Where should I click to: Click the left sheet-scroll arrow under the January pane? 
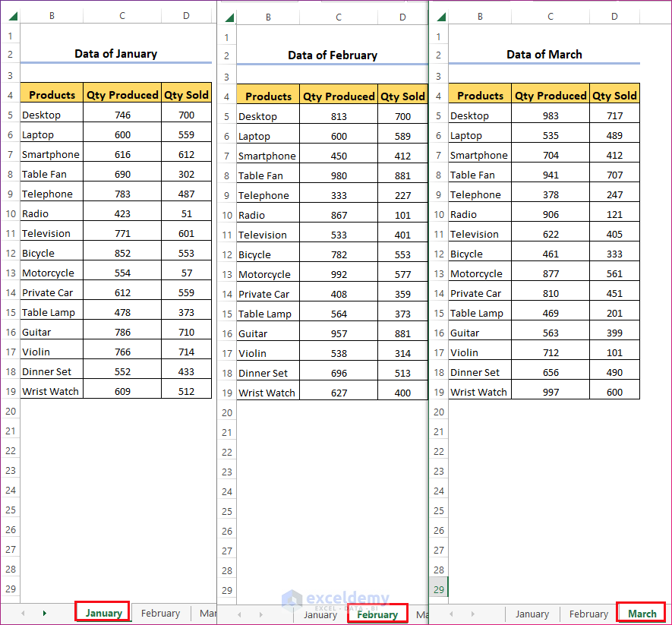click(x=22, y=613)
